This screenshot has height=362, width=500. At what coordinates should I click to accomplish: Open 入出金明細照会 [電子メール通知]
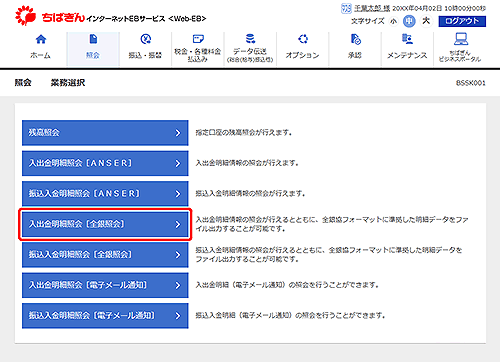coord(105,285)
